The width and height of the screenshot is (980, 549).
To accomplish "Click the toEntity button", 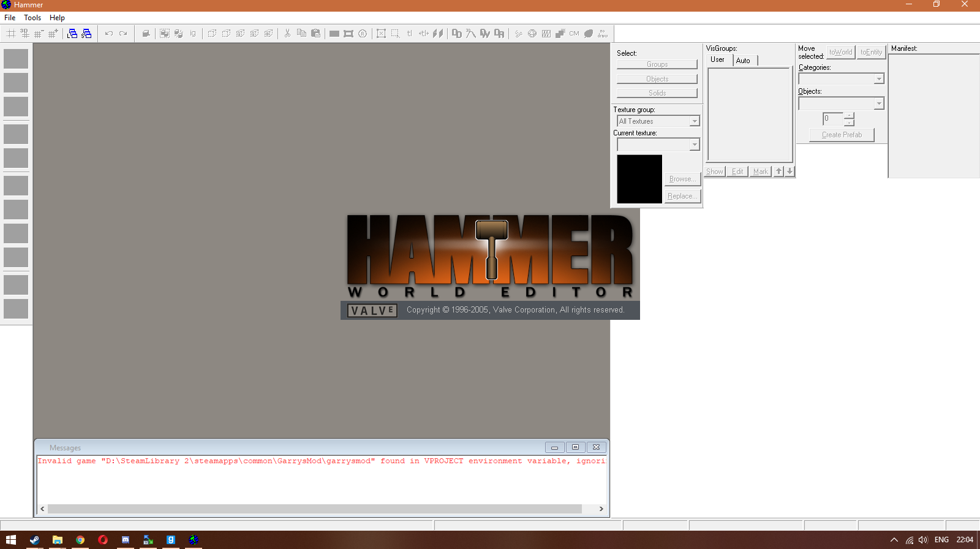I will tap(871, 52).
